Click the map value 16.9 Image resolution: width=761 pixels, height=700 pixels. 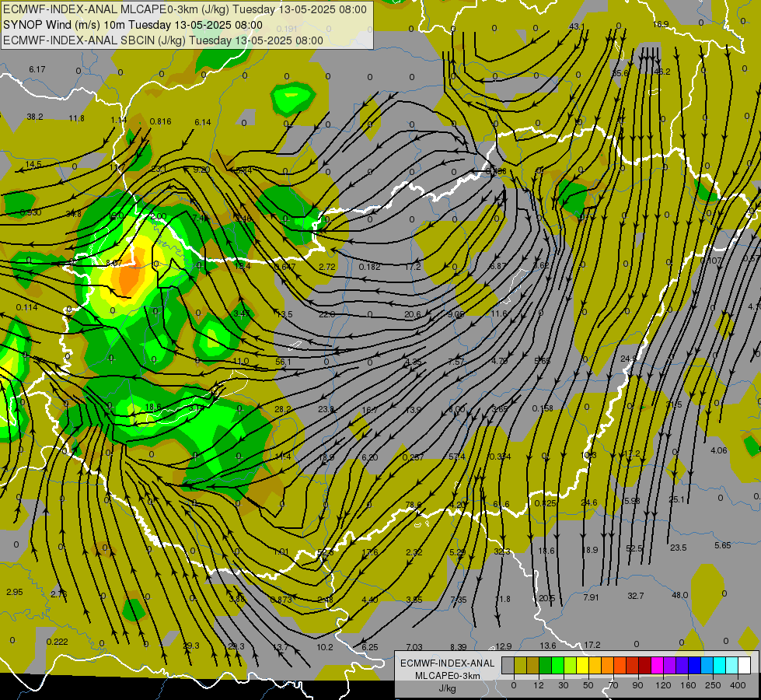(x=661, y=24)
